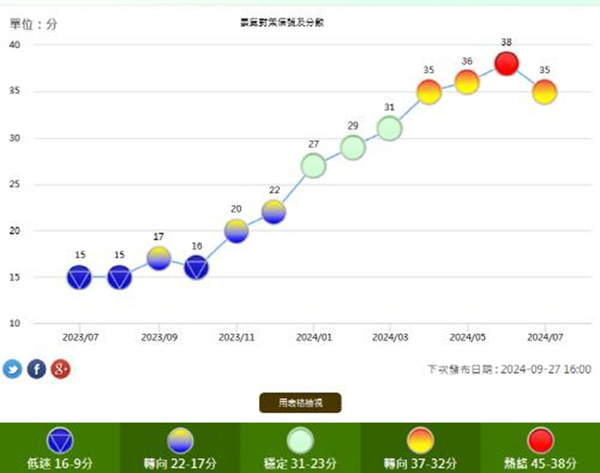This screenshot has height=473, width=600.
Task: Click the legend text 31-23分
Action: pyautogui.click(x=314, y=463)
